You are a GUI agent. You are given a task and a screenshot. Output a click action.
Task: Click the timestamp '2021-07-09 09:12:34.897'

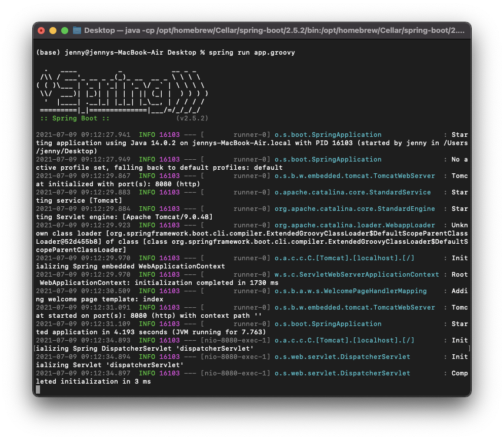coord(84,373)
